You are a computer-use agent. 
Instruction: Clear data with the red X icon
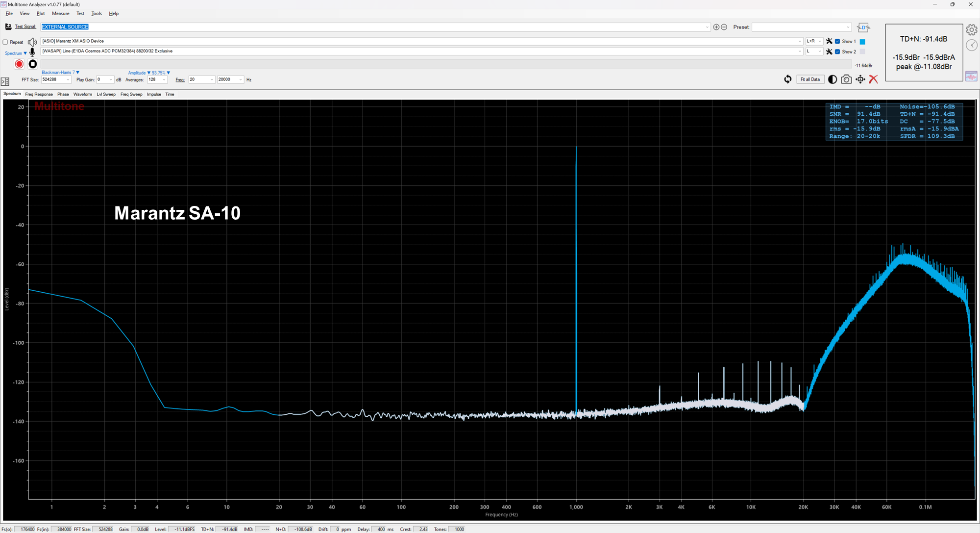point(874,79)
